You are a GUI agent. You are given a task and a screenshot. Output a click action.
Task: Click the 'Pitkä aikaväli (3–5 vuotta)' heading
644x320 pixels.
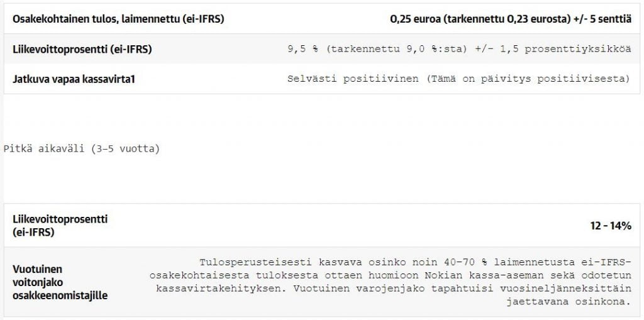tap(81, 149)
